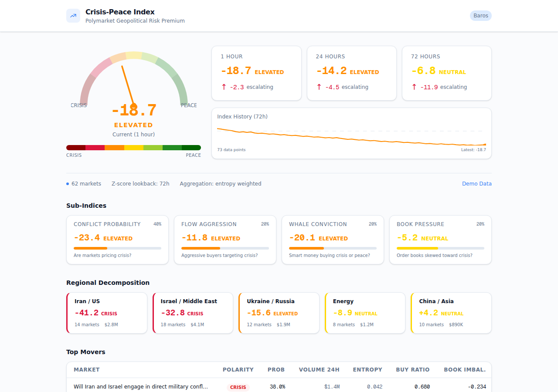Viewport: 558px width, 392px height.
Task: Click the 72 Hours escalating arrow icon
Action: click(414, 87)
